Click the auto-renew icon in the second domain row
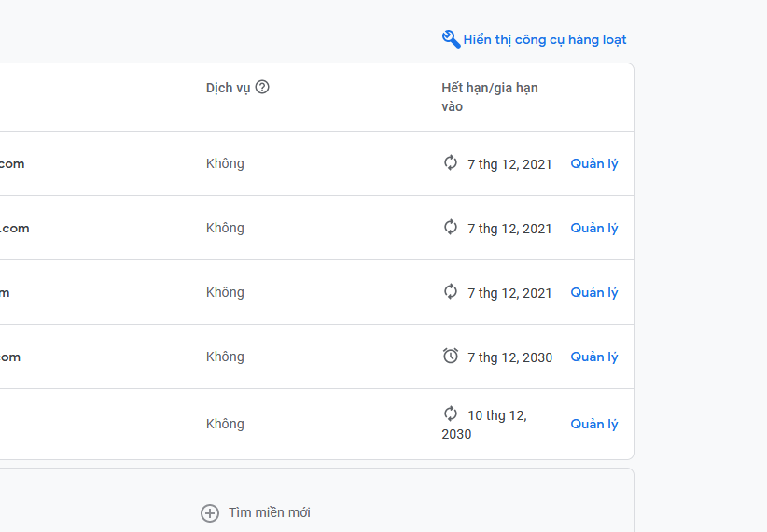 [451, 228]
